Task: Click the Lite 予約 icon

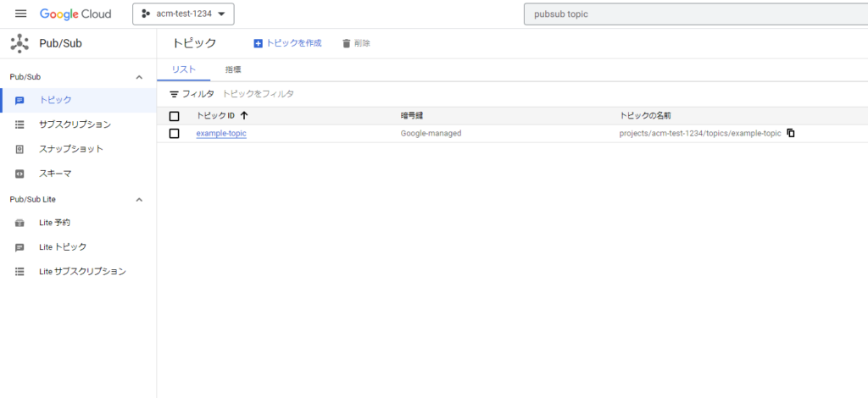Action: coord(19,223)
